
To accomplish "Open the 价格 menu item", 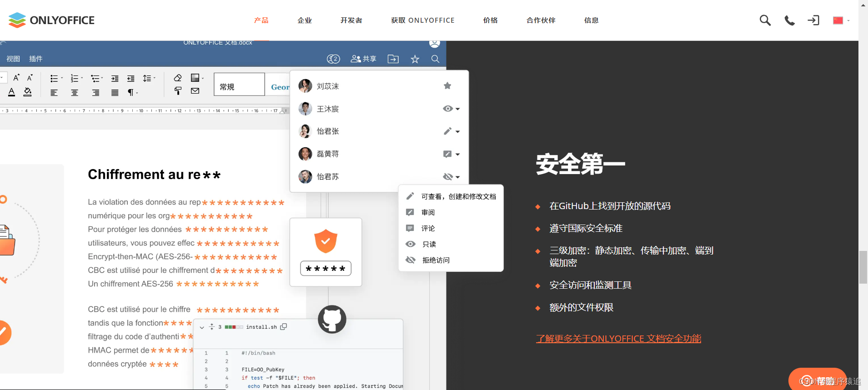I will pyautogui.click(x=491, y=20).
